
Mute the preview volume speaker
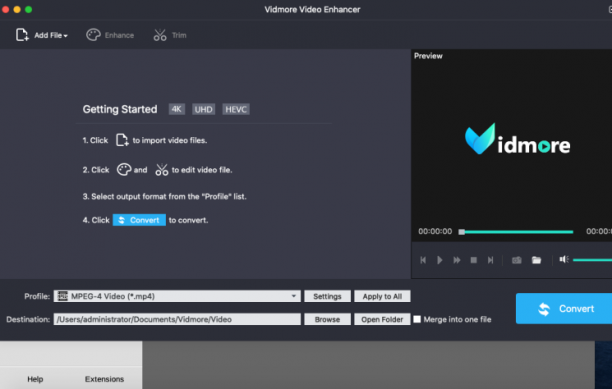point(564,259)
